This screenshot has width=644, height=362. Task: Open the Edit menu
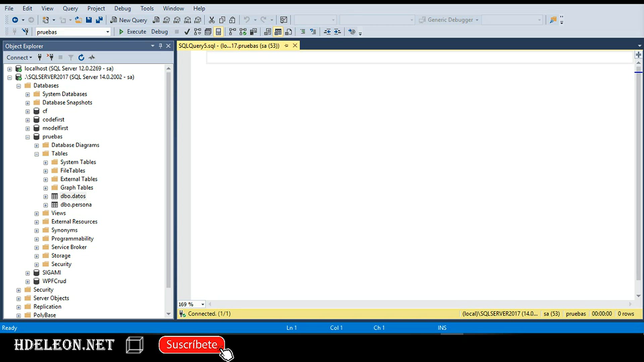tap(28, 8)
